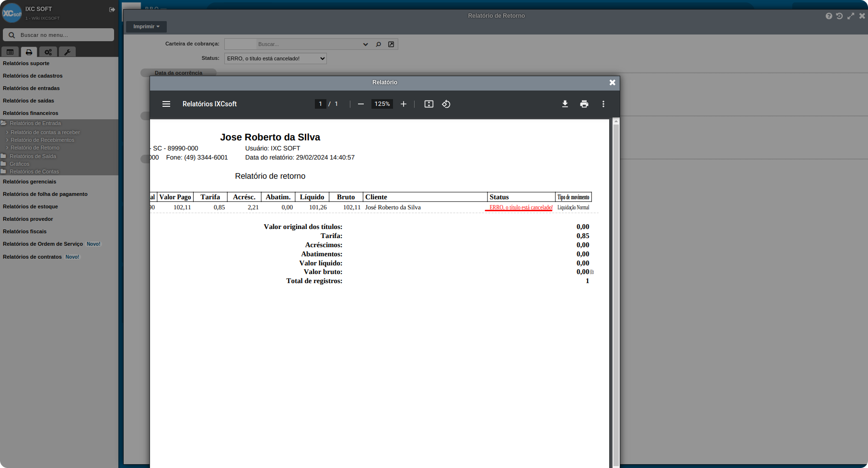Click the 'Valor Pago' column header
868x468 pixels.
click(175, 197)
